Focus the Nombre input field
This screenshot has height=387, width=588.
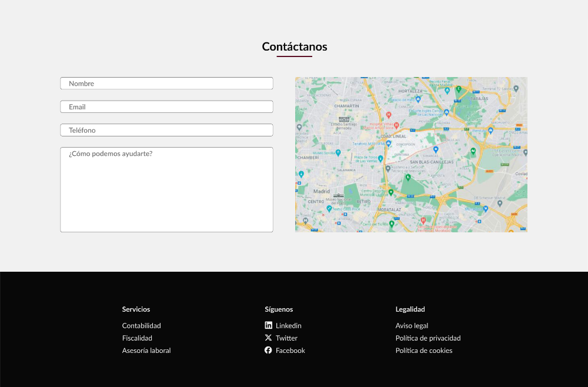point(166,84)
